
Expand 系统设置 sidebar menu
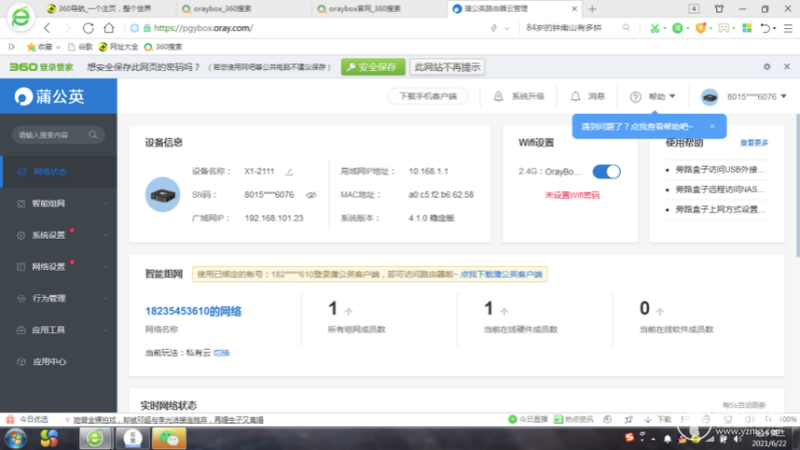coord(58,235)
